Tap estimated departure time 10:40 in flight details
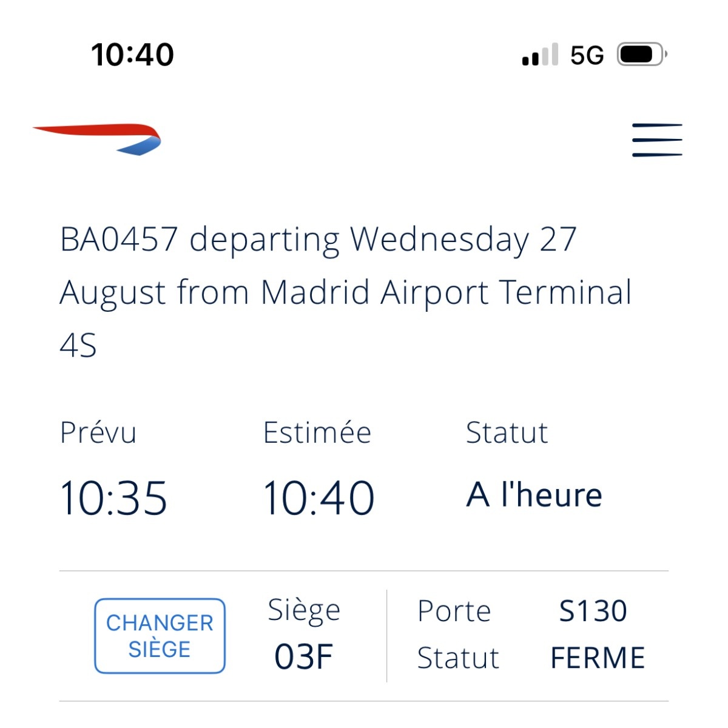 tap(318, 498)
